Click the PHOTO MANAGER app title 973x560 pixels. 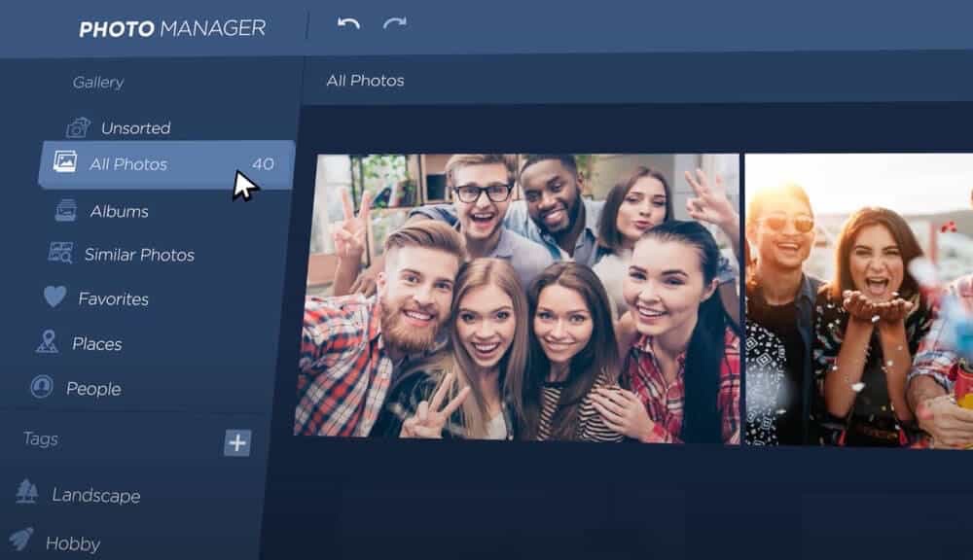pos(171,28)
